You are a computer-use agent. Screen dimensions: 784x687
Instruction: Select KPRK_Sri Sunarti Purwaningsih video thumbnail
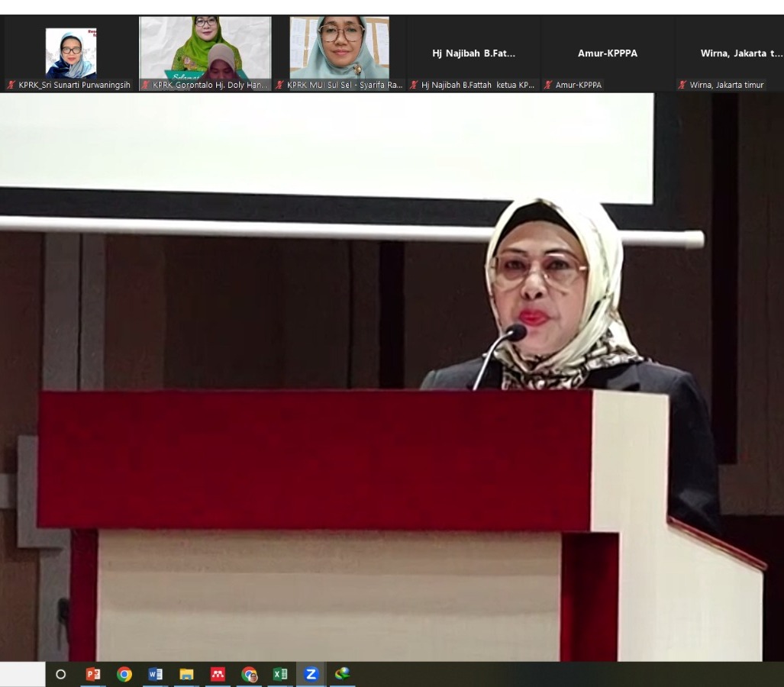click(71, 52)
